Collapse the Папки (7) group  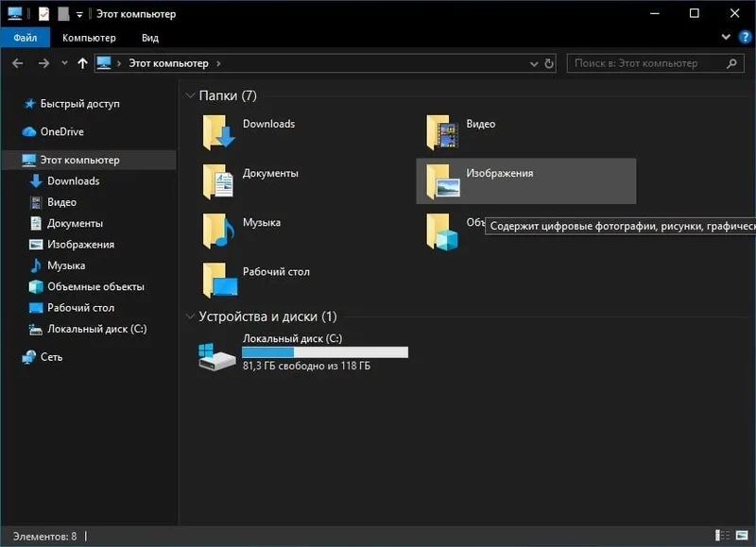pyautogui.click(x=190, y=95)
